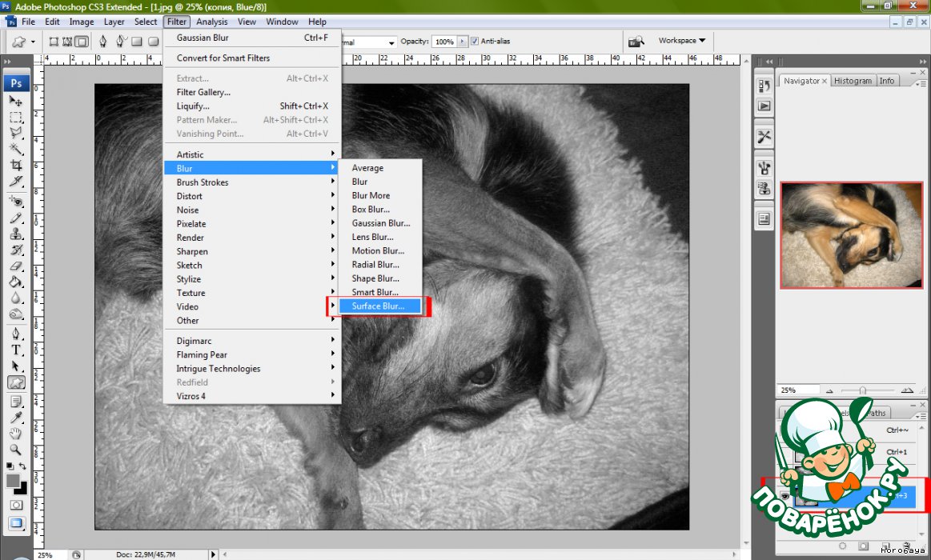
Task: Select the Crop tool
Action: (x=15, y=165)
